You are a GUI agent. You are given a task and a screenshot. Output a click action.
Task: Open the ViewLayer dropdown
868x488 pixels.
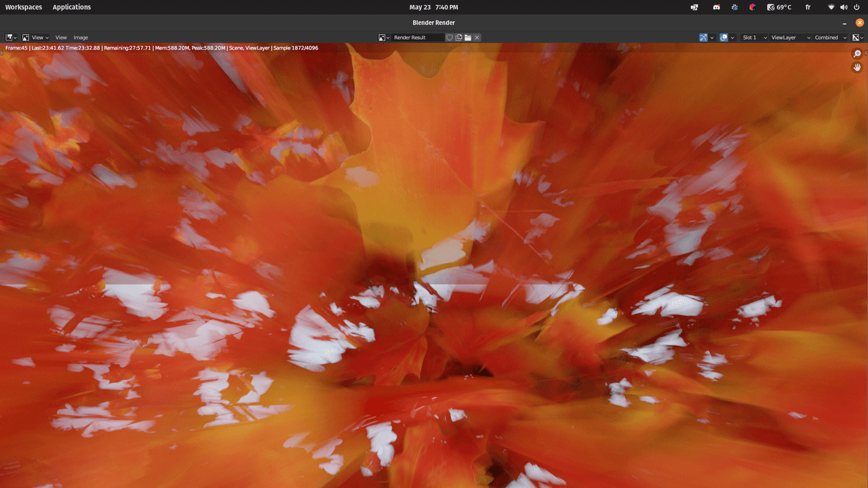(x=790, y=37)
